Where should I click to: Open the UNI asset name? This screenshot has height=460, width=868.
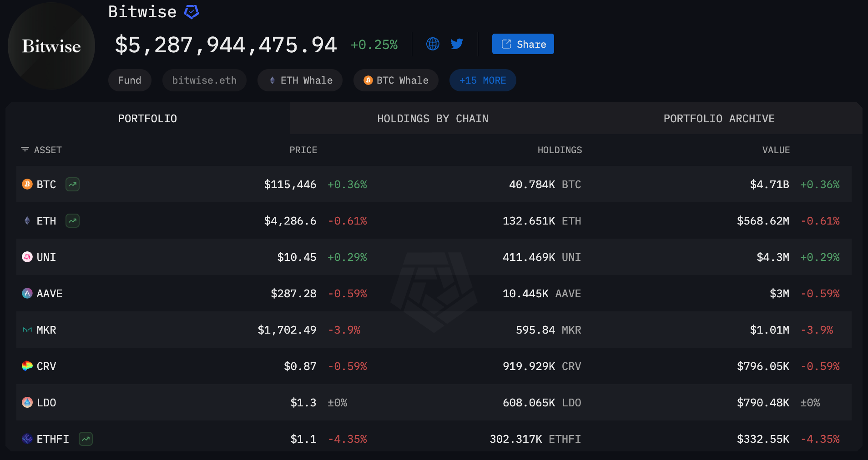point(46,257)
